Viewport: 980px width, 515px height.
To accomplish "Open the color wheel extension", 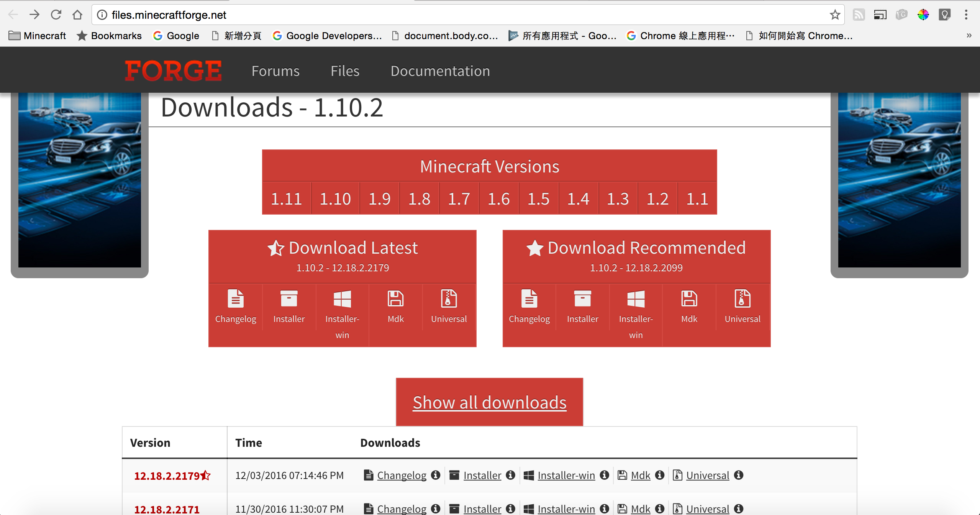I will [923, 15].
